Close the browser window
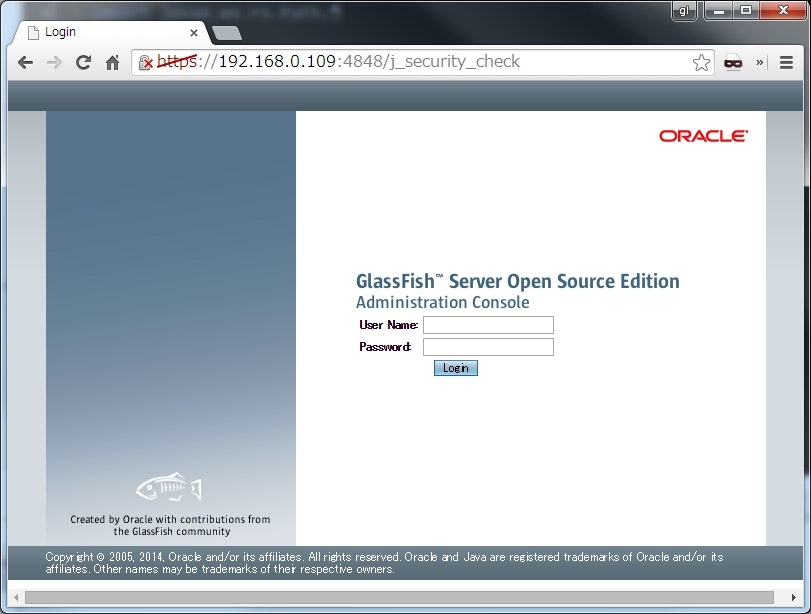The image size is (811, 614). [783, 10]
